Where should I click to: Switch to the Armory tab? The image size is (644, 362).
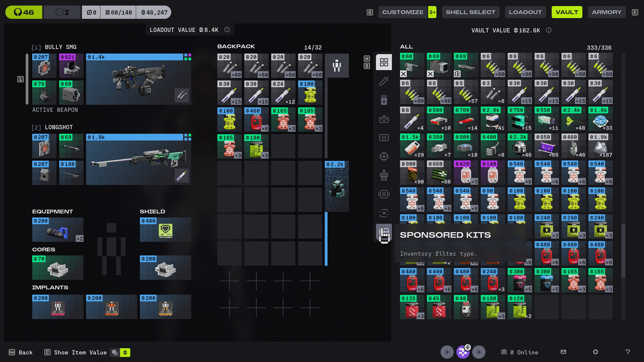607,12
